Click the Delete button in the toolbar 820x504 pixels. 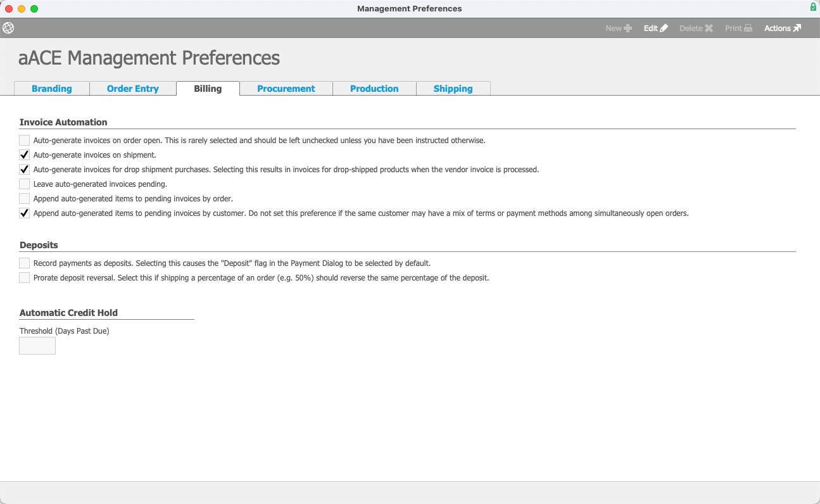pos(697,28)
